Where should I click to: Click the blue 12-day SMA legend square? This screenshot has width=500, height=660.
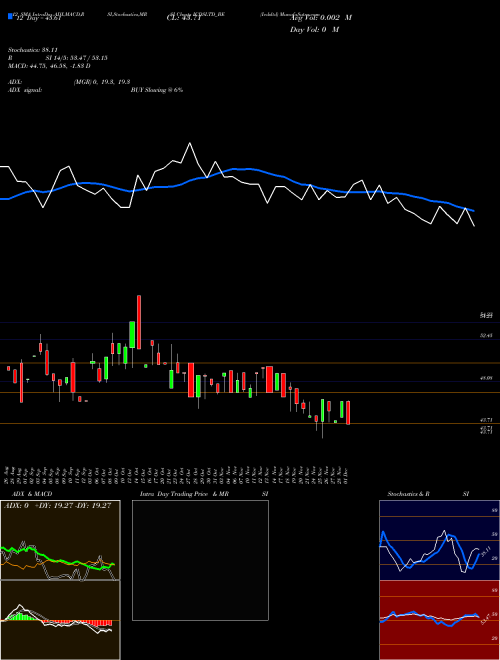point(10,16)
